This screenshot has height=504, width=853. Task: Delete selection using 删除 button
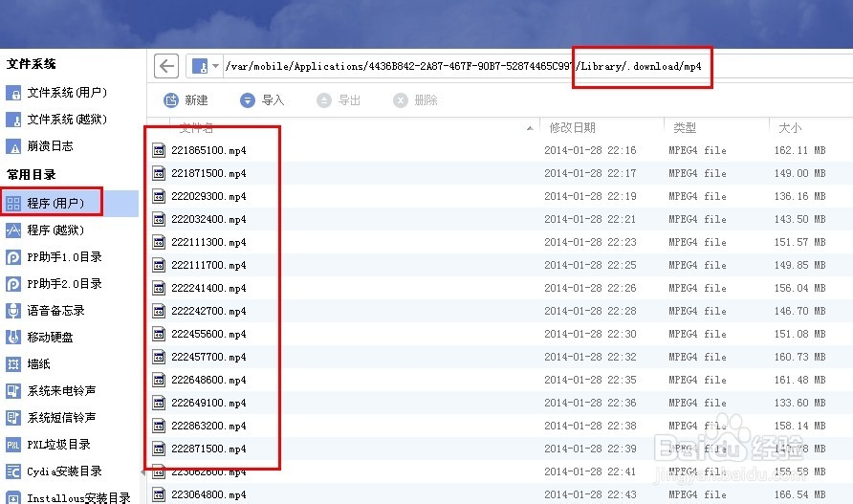click(x=415, y=100)
